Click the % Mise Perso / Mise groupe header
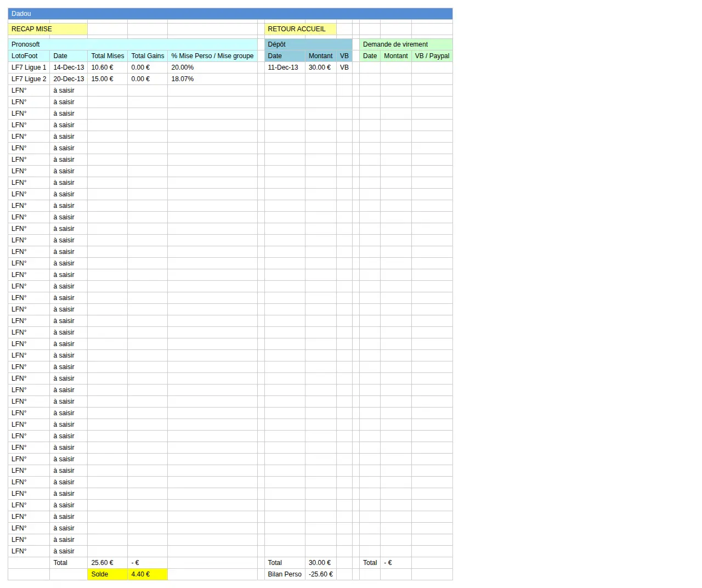 [212, 56]
